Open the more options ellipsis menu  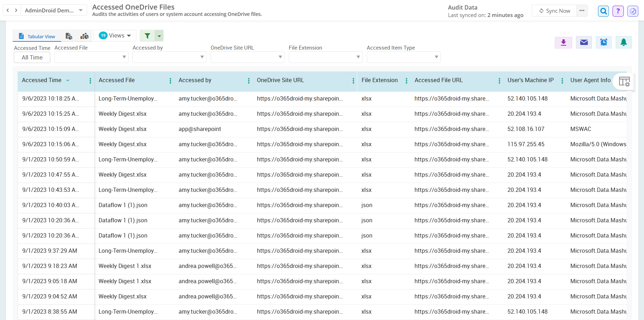coord(582,11)
